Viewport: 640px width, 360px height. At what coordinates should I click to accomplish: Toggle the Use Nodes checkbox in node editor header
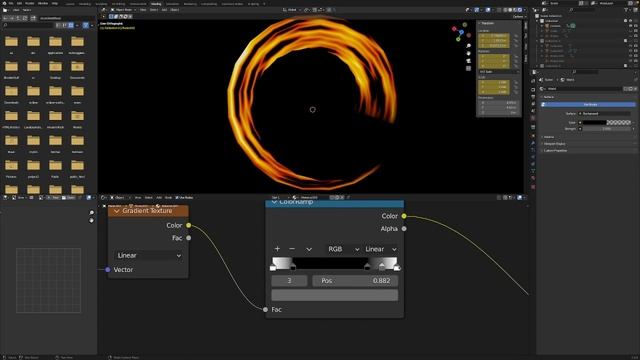point(177,198)
